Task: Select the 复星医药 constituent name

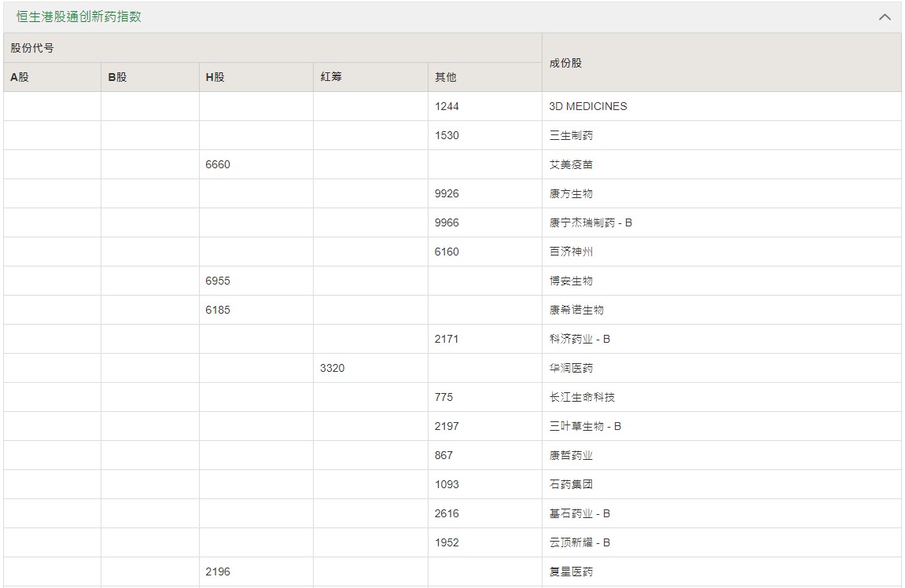Action: coord(571,571)
